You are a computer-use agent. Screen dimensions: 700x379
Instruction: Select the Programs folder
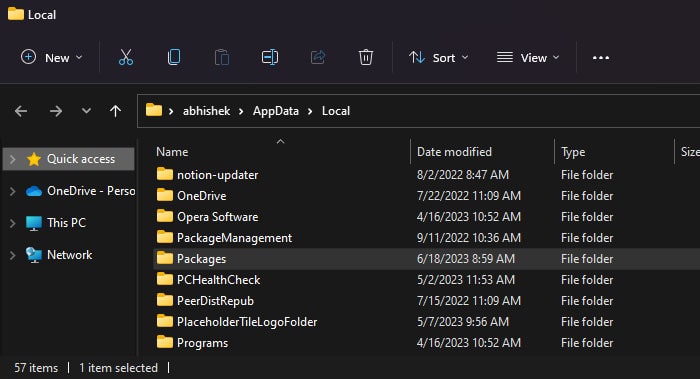202,343
